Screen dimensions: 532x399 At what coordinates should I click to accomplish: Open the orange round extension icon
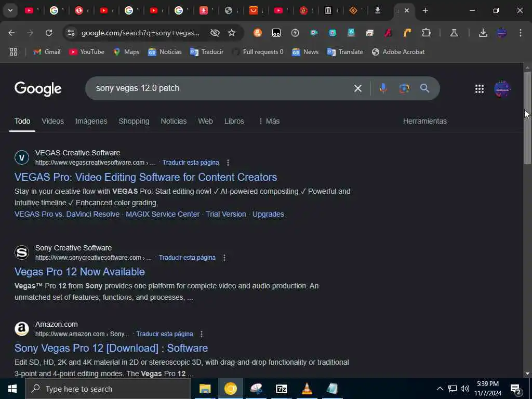(258, 33)
